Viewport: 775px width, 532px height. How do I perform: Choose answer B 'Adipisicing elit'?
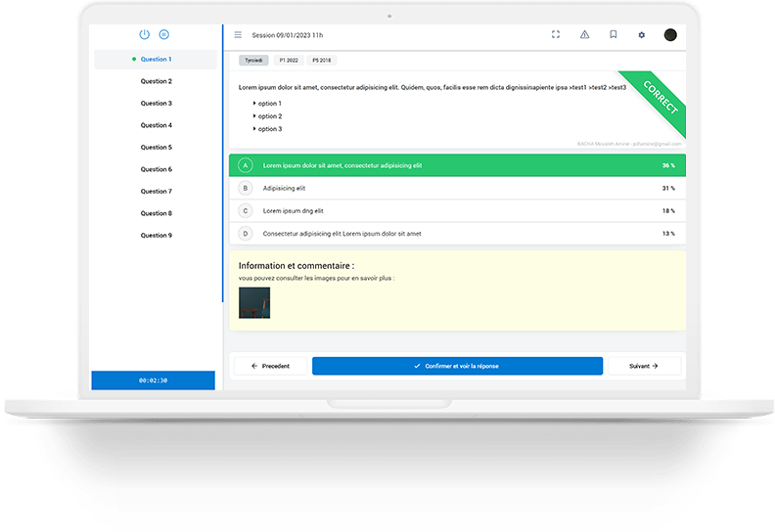pos(286,188)
